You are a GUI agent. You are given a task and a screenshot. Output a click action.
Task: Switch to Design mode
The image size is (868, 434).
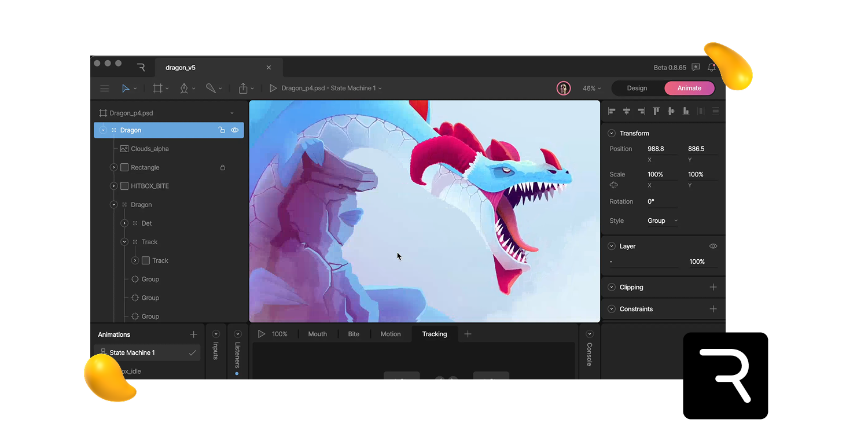637,89
